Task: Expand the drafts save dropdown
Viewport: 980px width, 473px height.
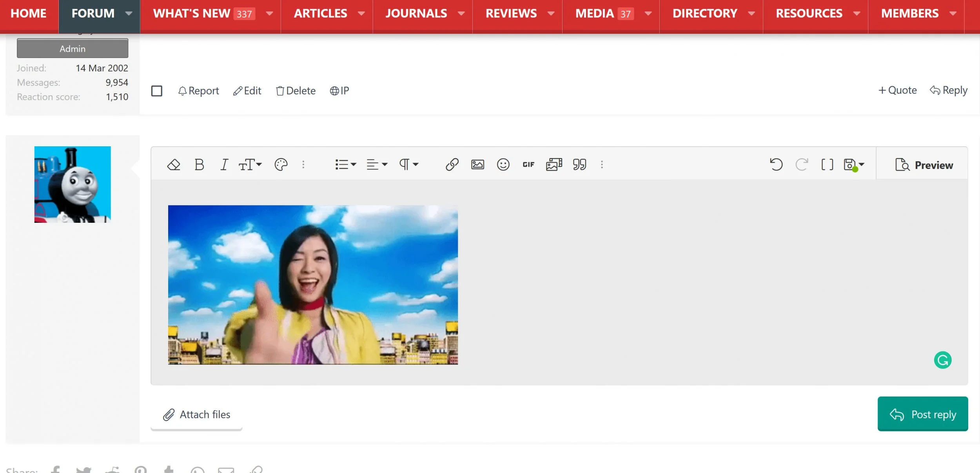Action: 854,165
